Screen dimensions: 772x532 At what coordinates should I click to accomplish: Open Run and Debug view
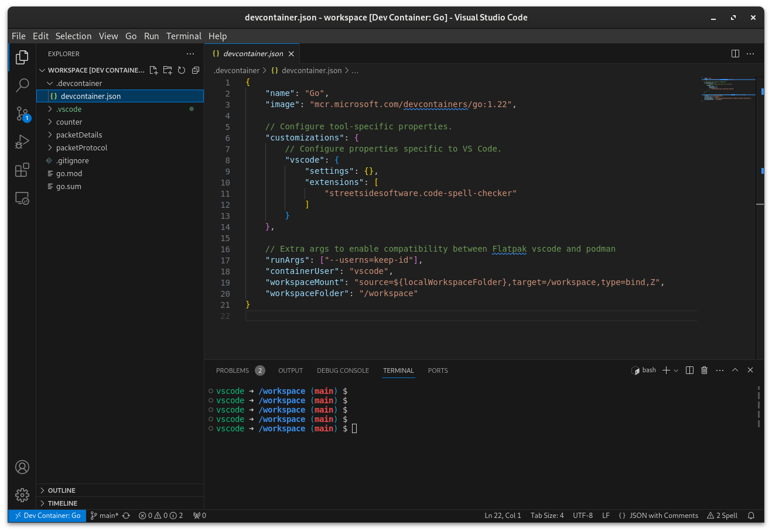[x=22, y=142]
